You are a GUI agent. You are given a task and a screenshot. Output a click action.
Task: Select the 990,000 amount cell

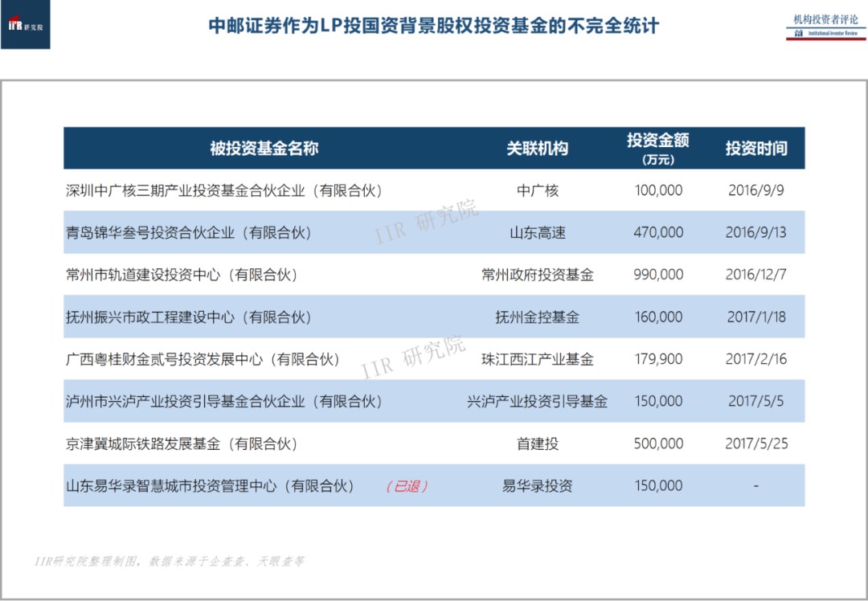click(658, 275)
